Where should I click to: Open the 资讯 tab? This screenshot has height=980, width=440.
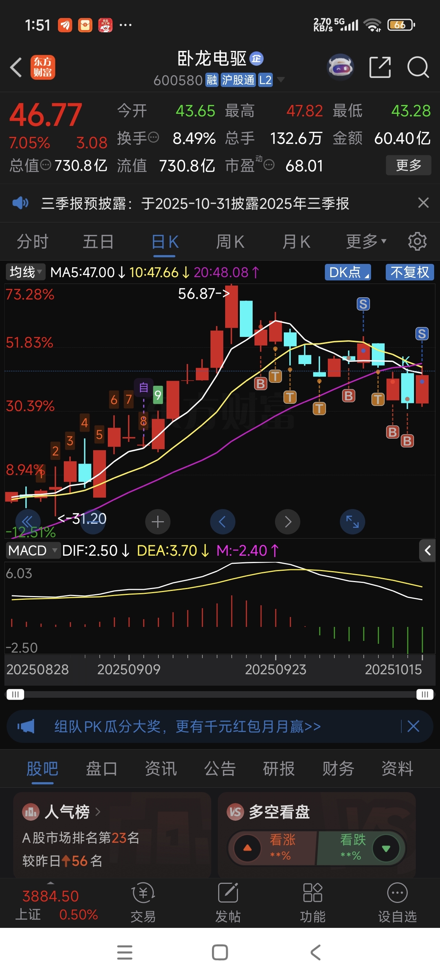(x=161, y=769)
